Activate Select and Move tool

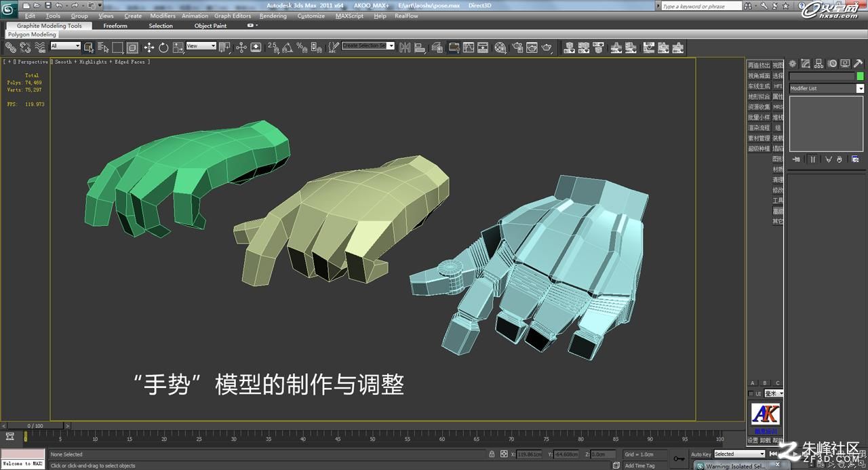(x=149, y=47)
